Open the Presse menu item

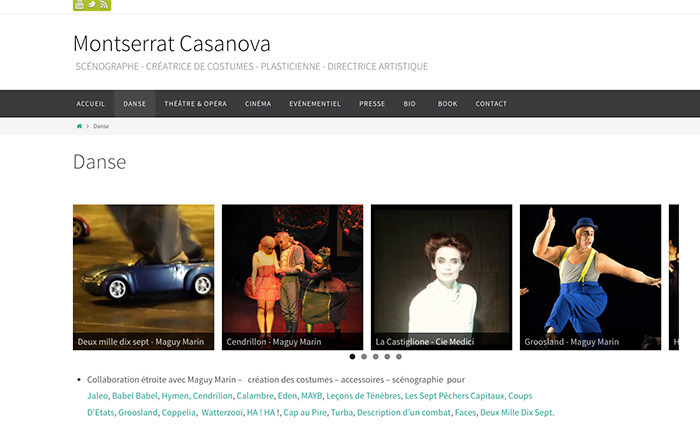click(x=372, y=104)
